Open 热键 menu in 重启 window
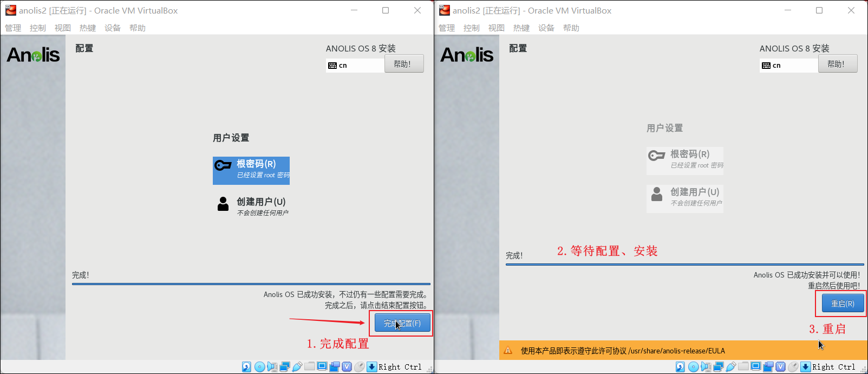The height and width of the screenshot is (374, 868). pos(521,28)
